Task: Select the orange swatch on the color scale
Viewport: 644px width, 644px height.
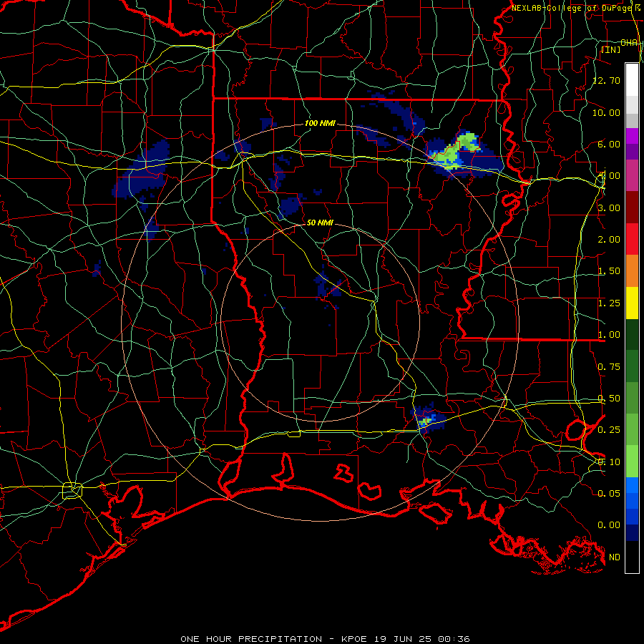Action: click(632, 271)
